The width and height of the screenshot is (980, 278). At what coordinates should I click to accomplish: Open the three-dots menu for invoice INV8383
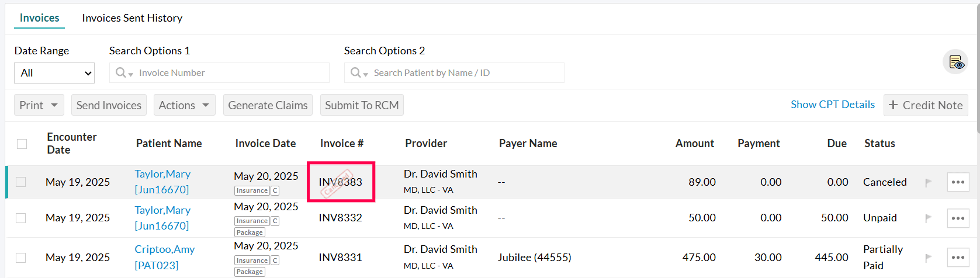(x=958, y=182)
